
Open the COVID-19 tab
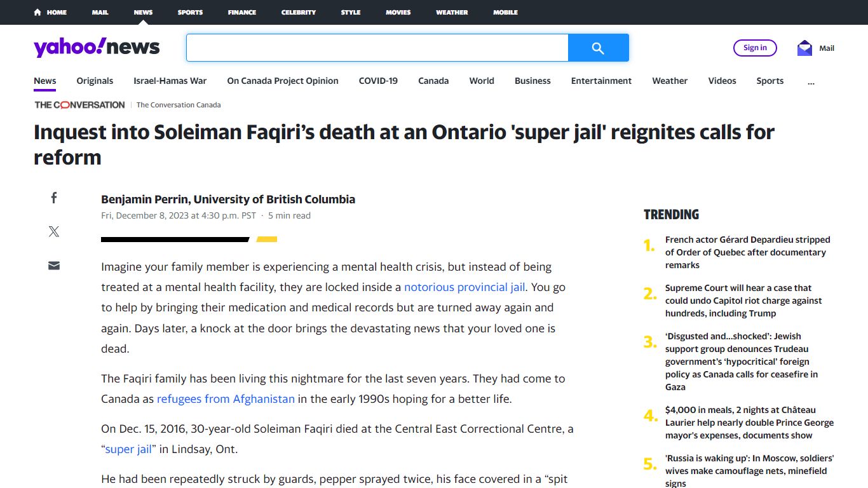click(x=378, y=81)
